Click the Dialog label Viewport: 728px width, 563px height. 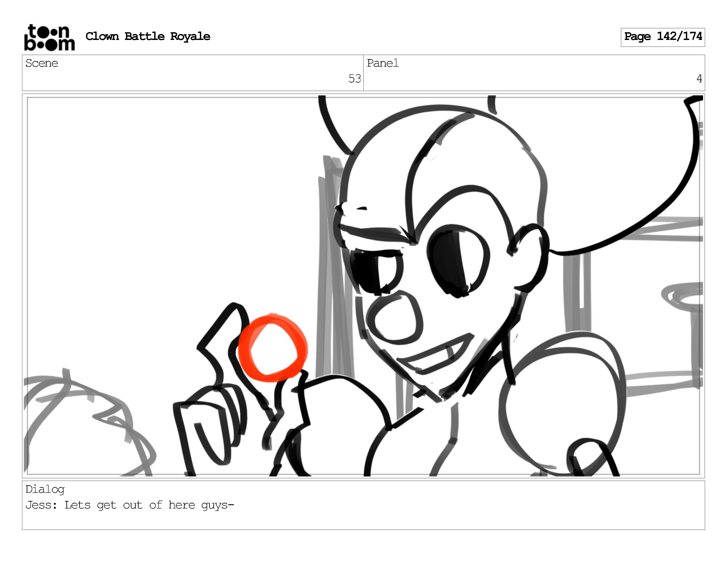[x=45, y=489]
